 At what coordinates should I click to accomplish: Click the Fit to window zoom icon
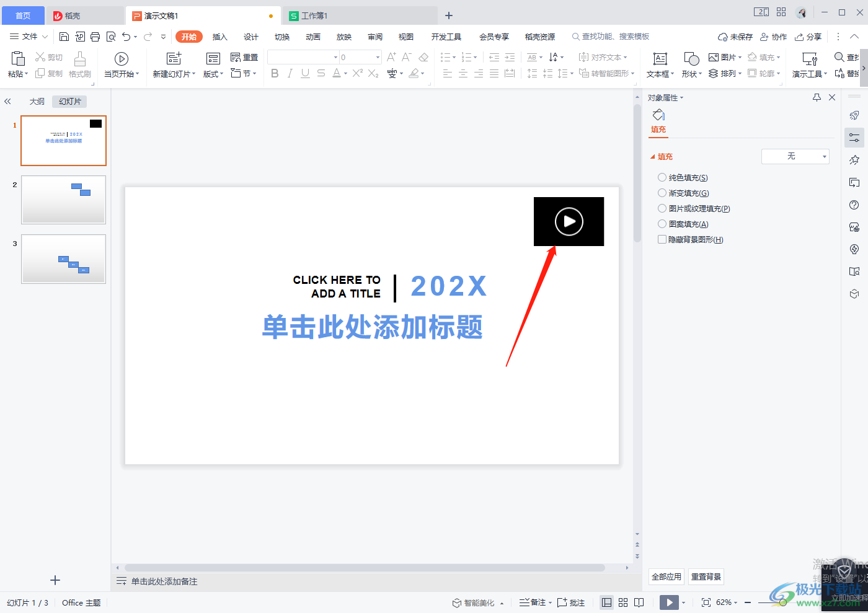pyautogui.click(x=706, y=602)
